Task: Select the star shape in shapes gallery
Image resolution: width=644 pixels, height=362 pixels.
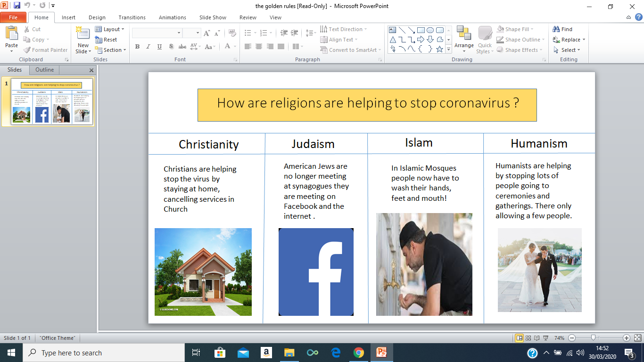Action: pos(439,49)
